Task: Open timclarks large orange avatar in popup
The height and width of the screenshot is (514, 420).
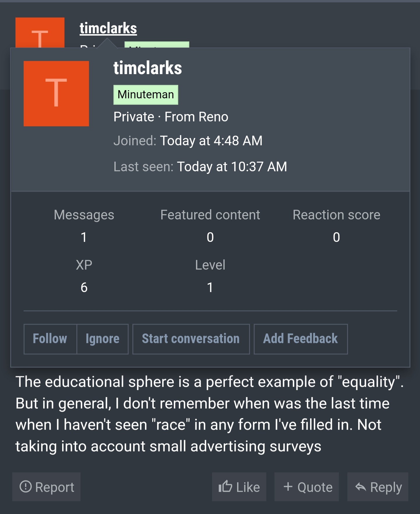Action: coord(56,94)
